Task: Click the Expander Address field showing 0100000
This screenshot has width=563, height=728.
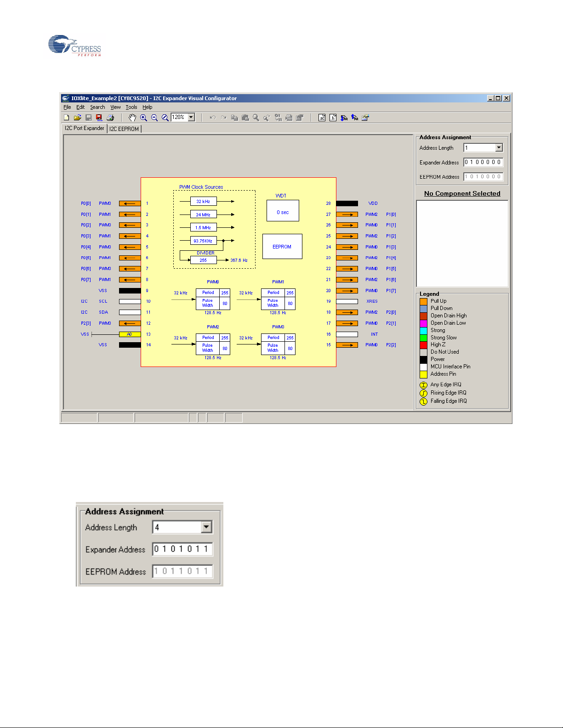Action: [x=483, y=162]
